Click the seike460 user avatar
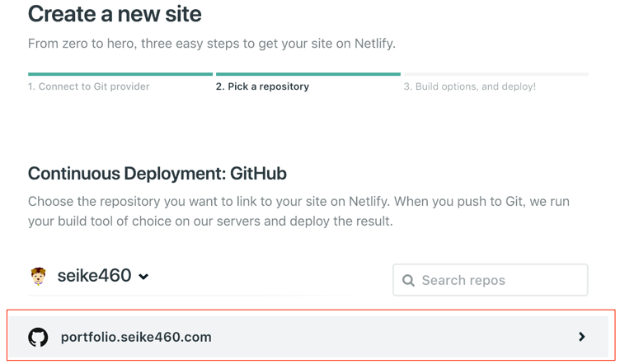Screen dimensions: 620x364 pos(39,276)
